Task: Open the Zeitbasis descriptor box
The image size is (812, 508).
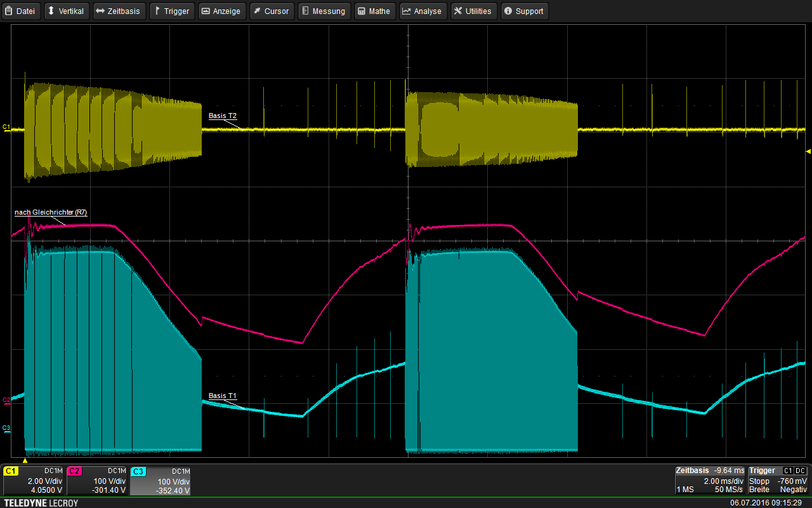Action: coord(710,480)
